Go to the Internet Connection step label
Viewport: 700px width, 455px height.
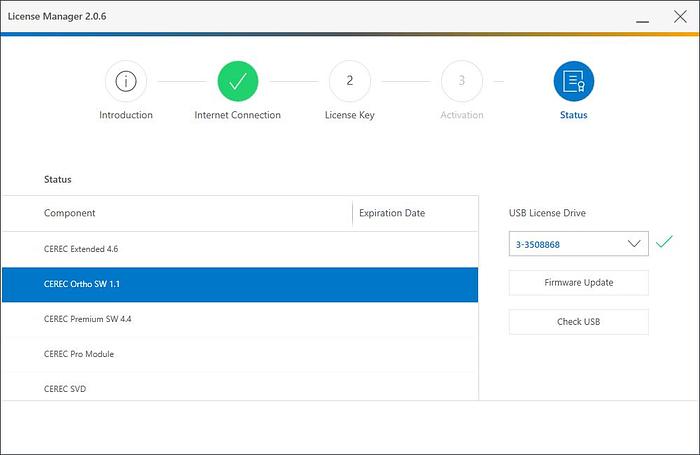tap(237, 115)
